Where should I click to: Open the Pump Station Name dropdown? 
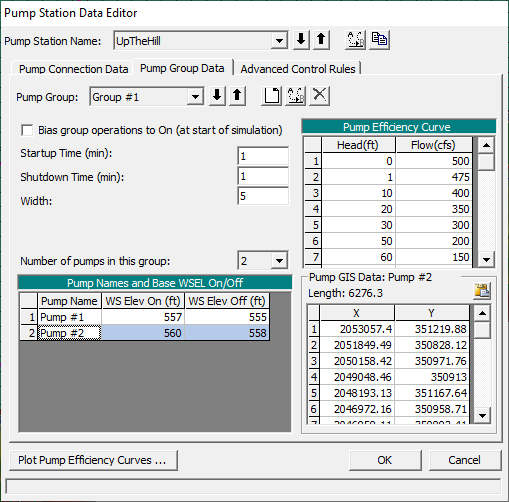(x=279, y=41)
